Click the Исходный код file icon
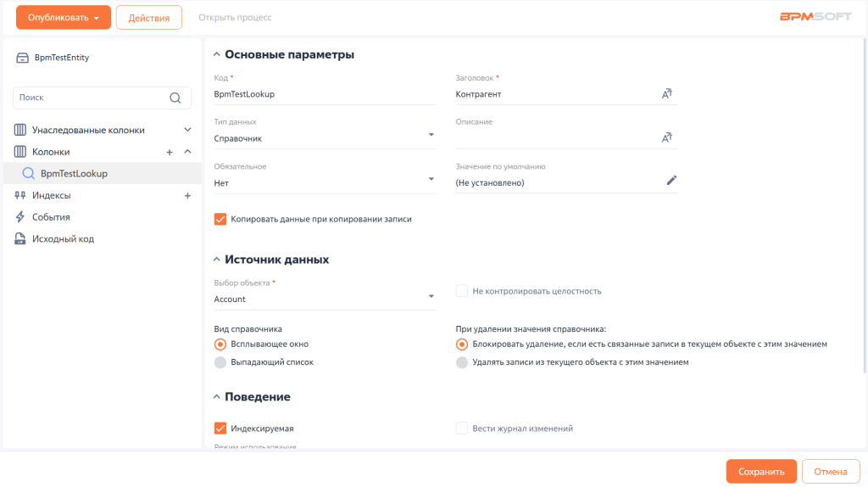The width and height of the screenshot is (868, 487). (x=20, y=238)
